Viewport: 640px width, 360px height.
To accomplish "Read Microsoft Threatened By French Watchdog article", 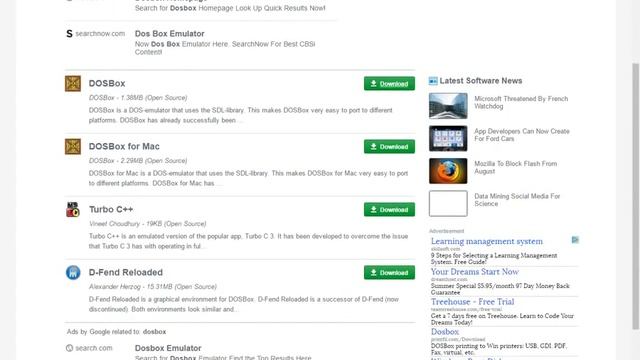I will [521, 102].
